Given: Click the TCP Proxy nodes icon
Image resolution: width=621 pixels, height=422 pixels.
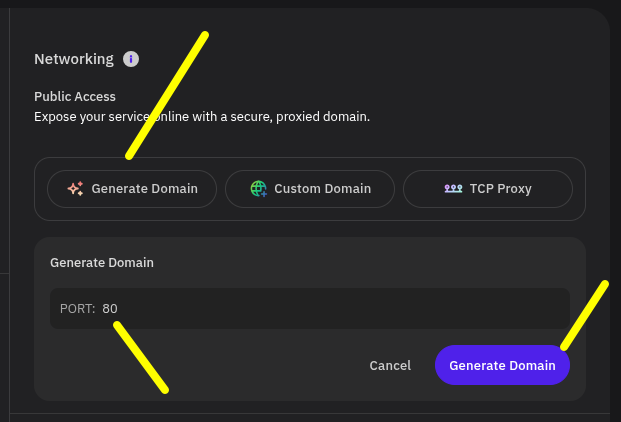Looking at the screenshot, I should click(x=453, y=189).
